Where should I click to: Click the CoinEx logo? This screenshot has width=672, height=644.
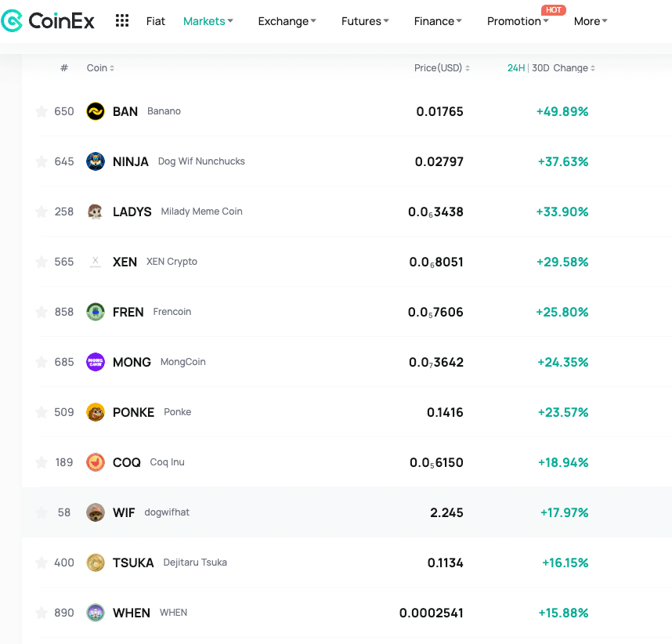pos(48,21)
